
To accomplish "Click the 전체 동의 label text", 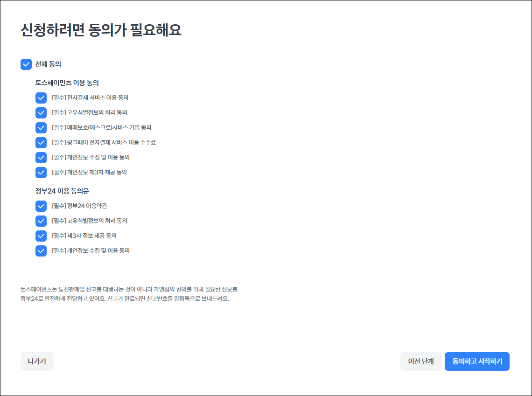I will point(48,64).
